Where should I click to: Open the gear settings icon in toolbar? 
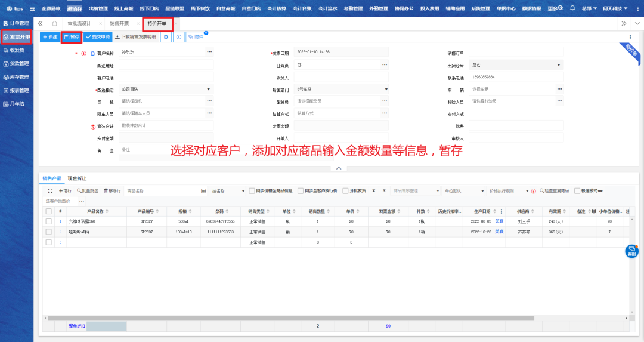tap(166, 37)
